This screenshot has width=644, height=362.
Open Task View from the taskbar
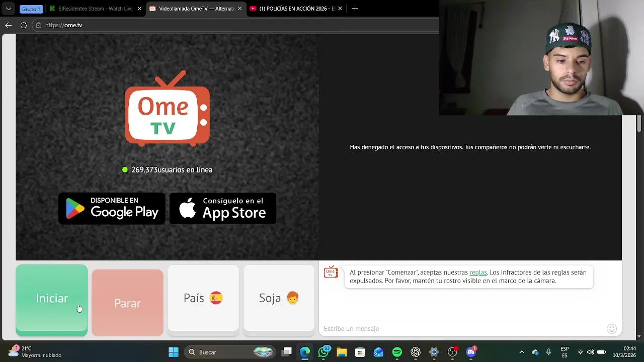(x=286, y=352)
